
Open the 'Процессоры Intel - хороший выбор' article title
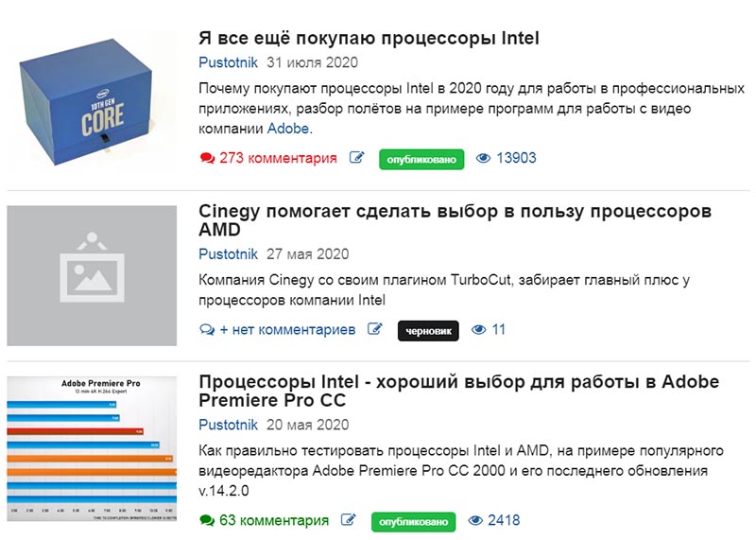click(459, 391)
